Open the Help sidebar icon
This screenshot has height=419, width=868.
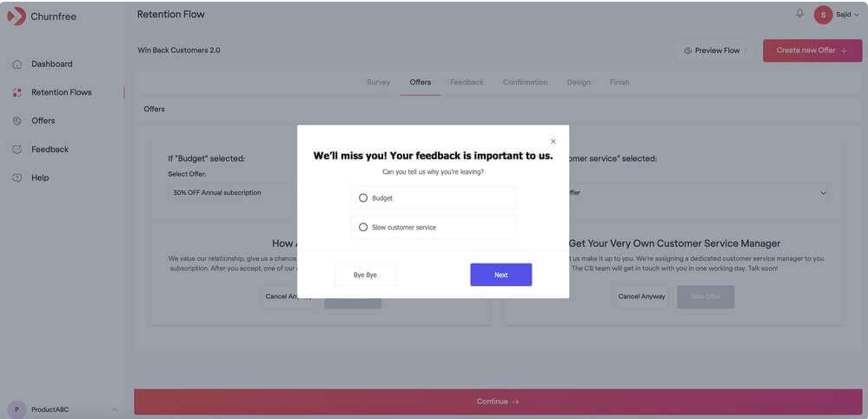tap(17, 178)
